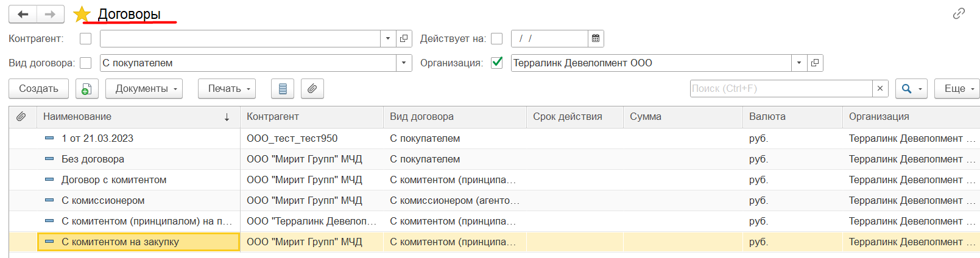Expand the Вид договора dropdown list
The width and height of the screenshot is (980, 258).
pyautogui.click(x=404, y=63)
